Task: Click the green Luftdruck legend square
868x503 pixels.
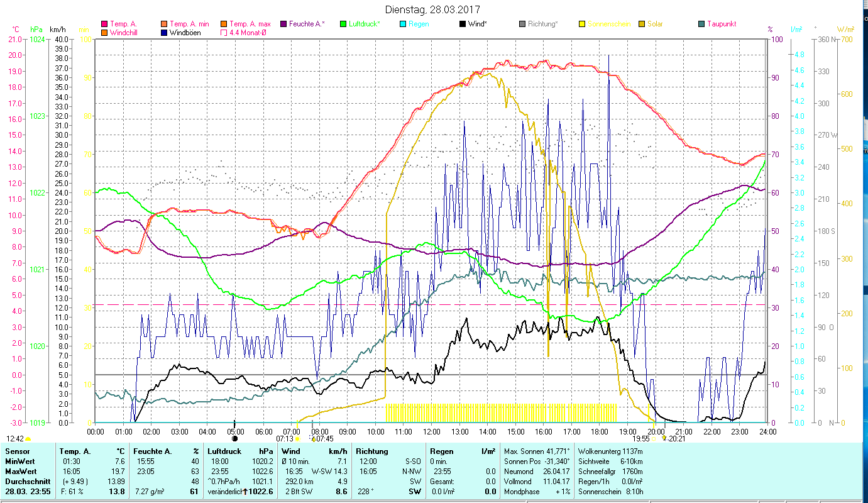Action: [x=343, y=24]
